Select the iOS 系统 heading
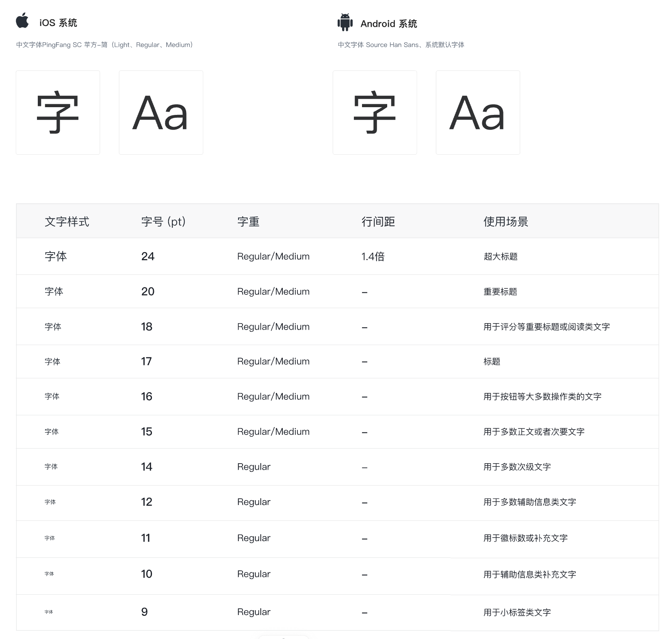 point(58,23)
